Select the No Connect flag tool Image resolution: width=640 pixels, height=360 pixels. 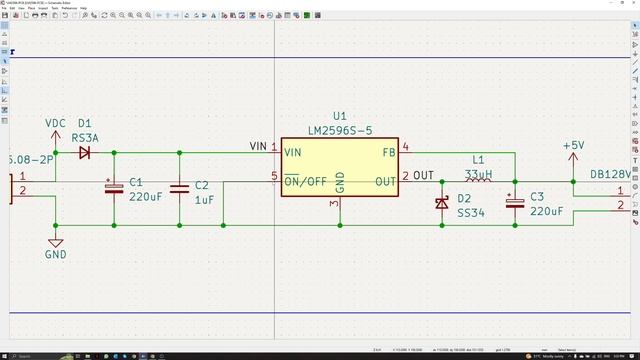[635, 88]
